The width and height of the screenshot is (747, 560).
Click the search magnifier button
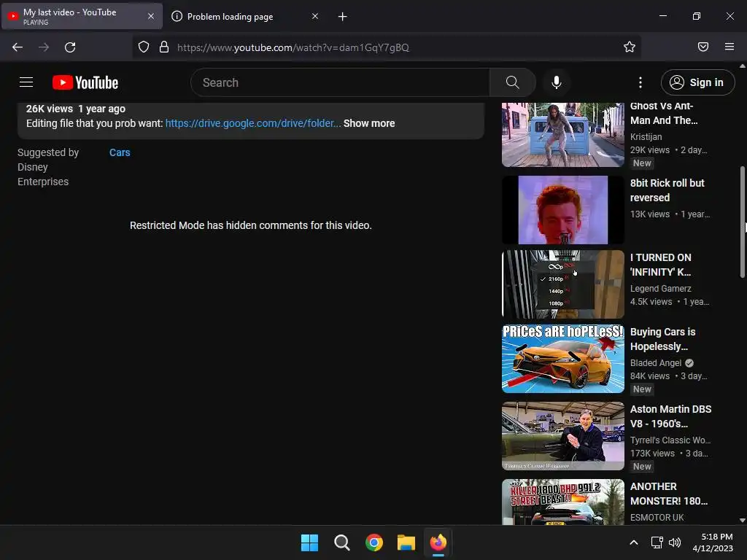(513, 82)
